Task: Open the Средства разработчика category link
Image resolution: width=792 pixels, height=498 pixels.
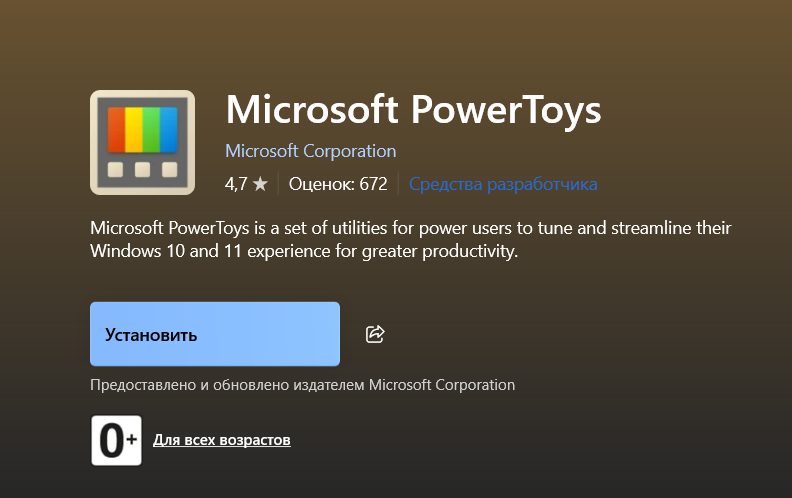Action: (x=503, y=184)
